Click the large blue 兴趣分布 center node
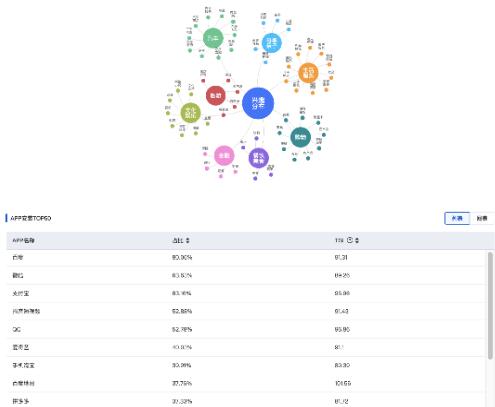Screen dimensions: 495x407 [258, 103]
